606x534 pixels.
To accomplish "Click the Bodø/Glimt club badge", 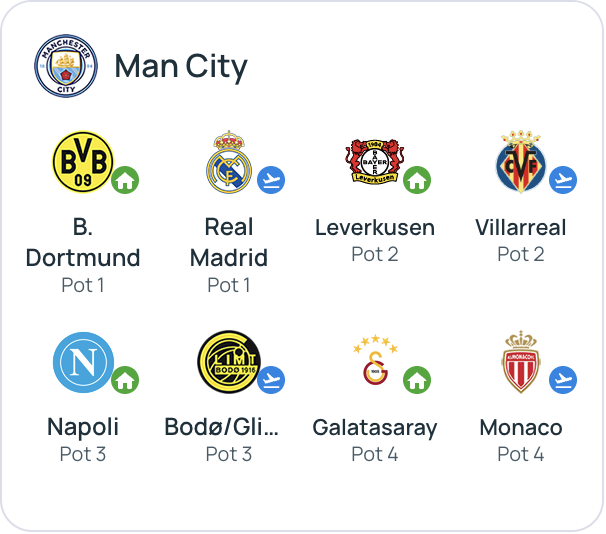I will (228, 361).
